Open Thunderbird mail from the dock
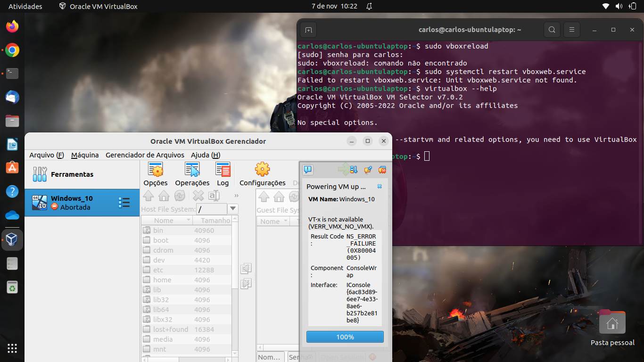644x362 pixels. point(12,97)
